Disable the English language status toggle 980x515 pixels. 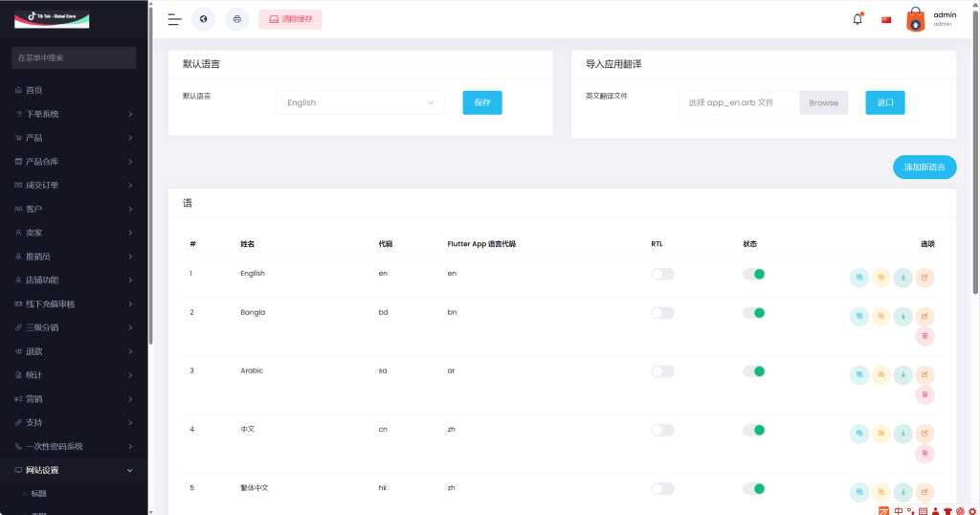(754, 274)
